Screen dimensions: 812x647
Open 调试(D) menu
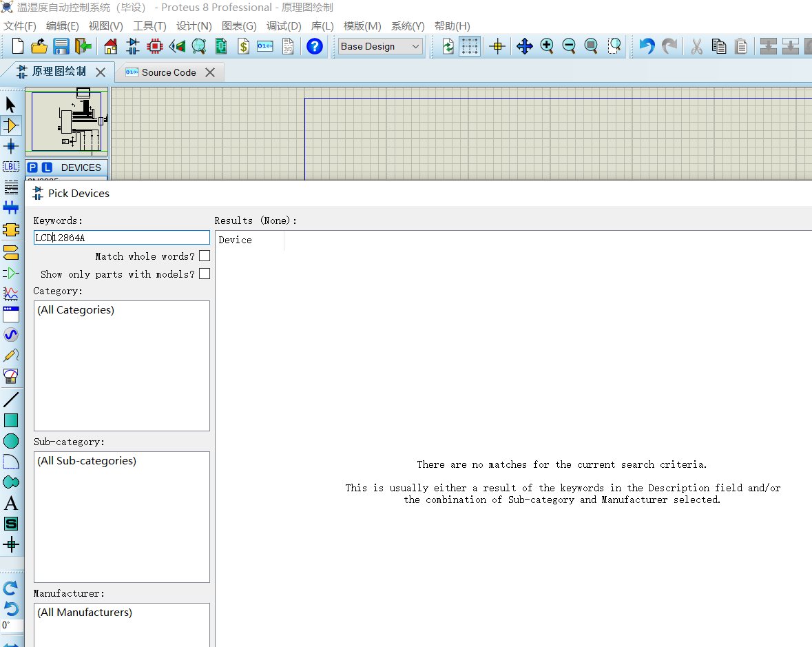[x=284, y=26]
